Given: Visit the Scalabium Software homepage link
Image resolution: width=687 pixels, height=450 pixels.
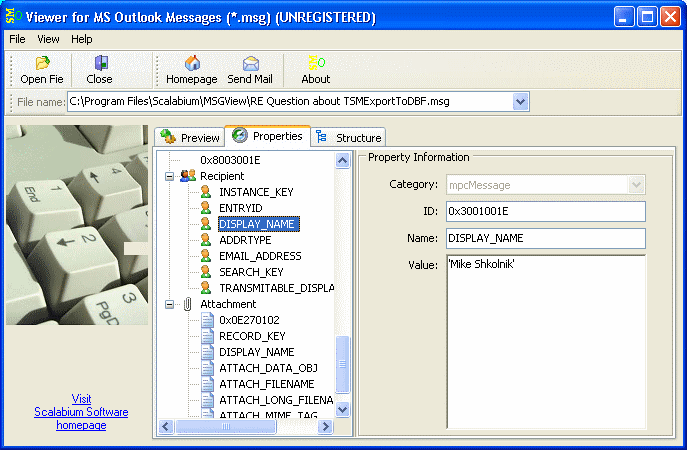Looking at the screenshot, I should pyautogui.click(x=81, y=412).
